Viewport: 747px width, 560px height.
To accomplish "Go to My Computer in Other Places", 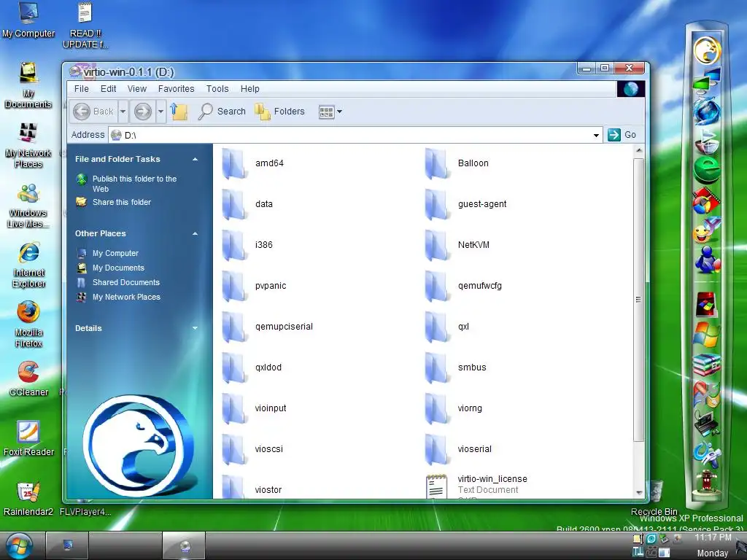I will [x=115, y=253].
